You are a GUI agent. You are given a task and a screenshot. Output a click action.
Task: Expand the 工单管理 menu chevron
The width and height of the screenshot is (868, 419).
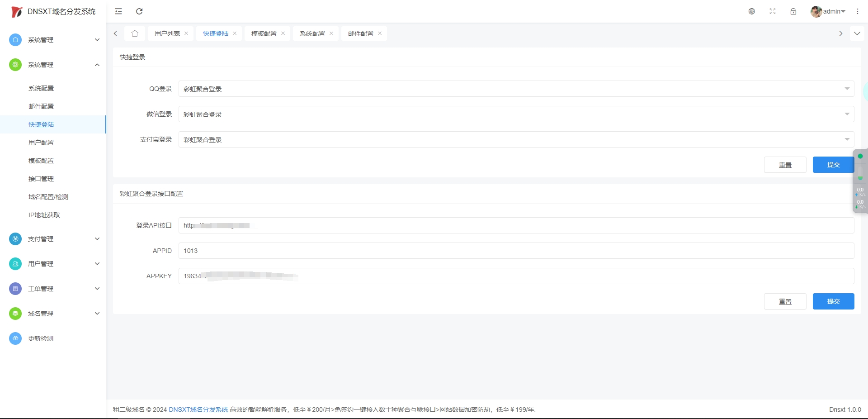coord(97,289)
